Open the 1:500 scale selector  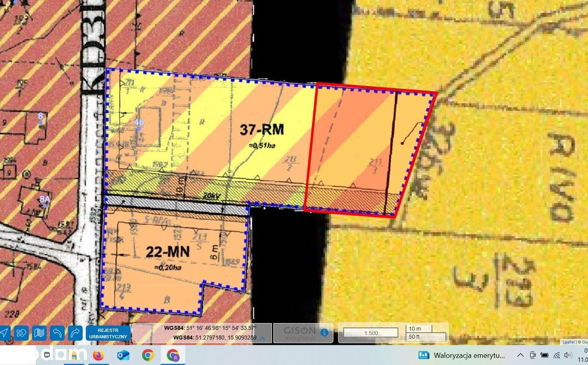click(371, 333)
